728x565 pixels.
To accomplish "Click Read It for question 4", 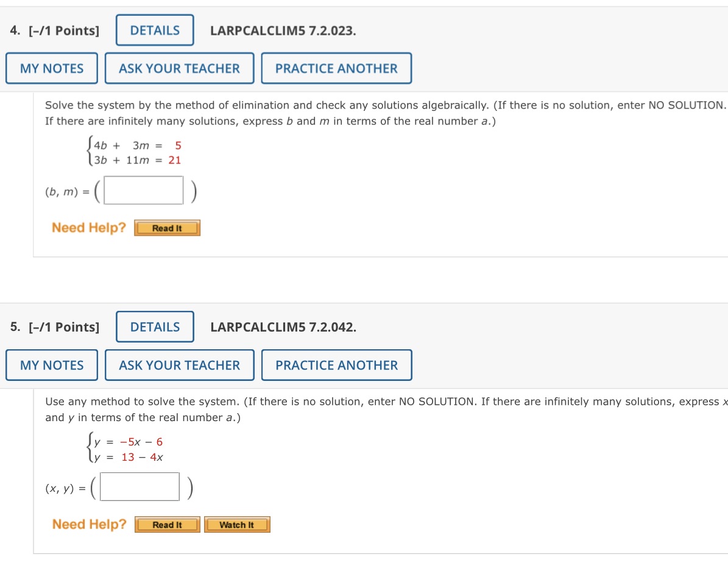I will coord(167,227).
